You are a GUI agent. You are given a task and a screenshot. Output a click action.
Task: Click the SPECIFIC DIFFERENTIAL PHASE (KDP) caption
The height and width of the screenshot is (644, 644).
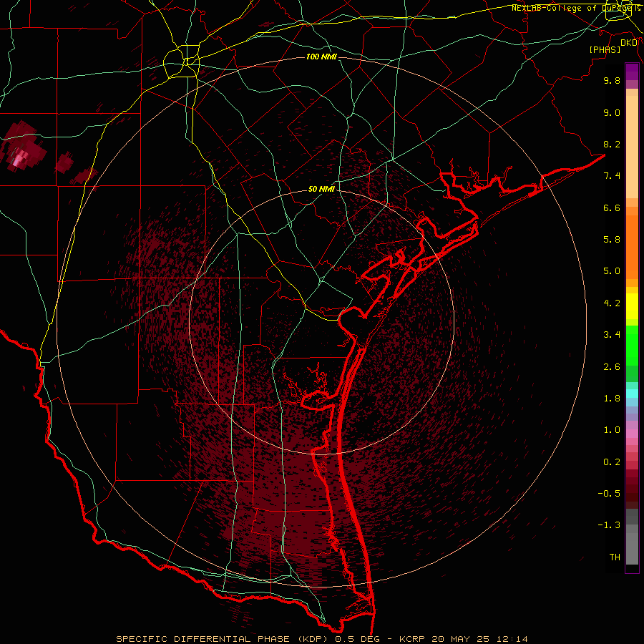click(222, 639)
